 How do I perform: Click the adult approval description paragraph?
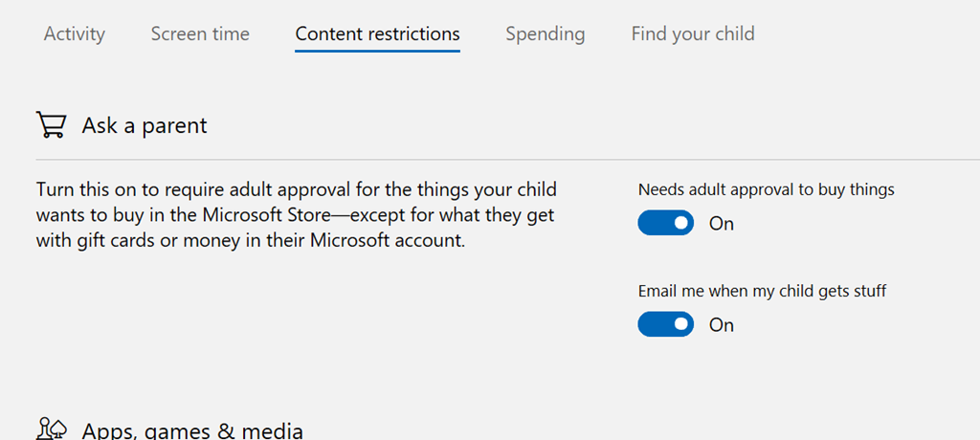click(x=297, y=215)
